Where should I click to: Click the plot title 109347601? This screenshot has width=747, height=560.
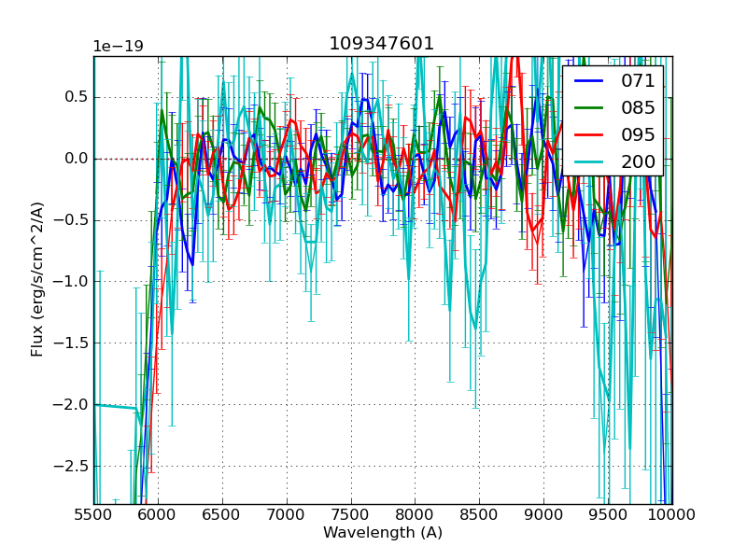pyautogui.click(x=382, y=44)
